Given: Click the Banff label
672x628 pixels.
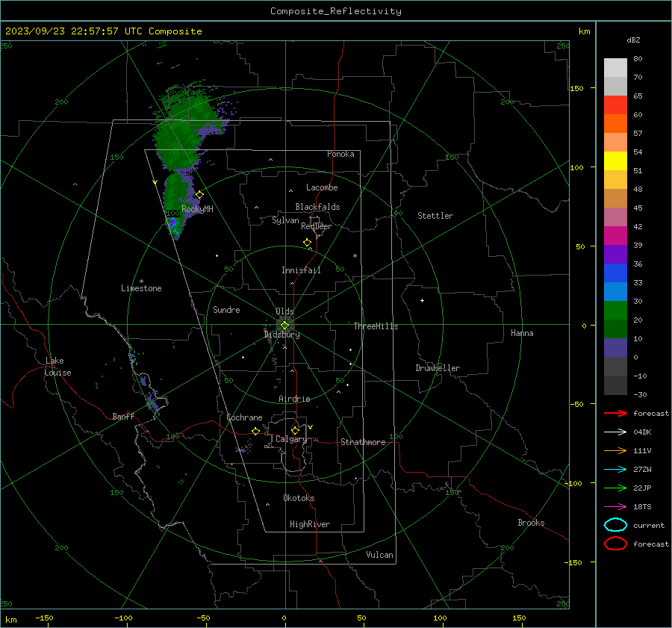Looking at the screenshot, I should 123,416.
